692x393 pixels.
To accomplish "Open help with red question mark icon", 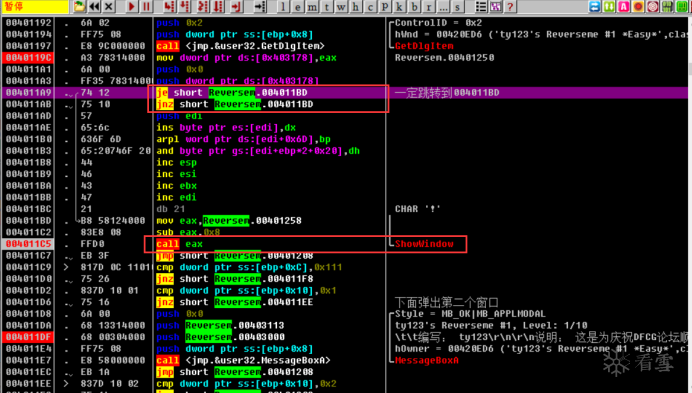I will pyautogui.click(x=510, y=7).
